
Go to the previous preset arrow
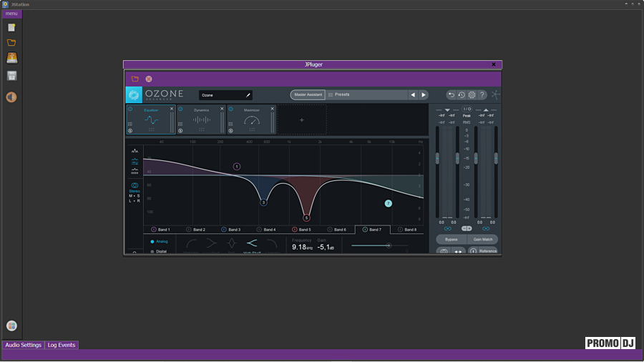pos(413,95)
